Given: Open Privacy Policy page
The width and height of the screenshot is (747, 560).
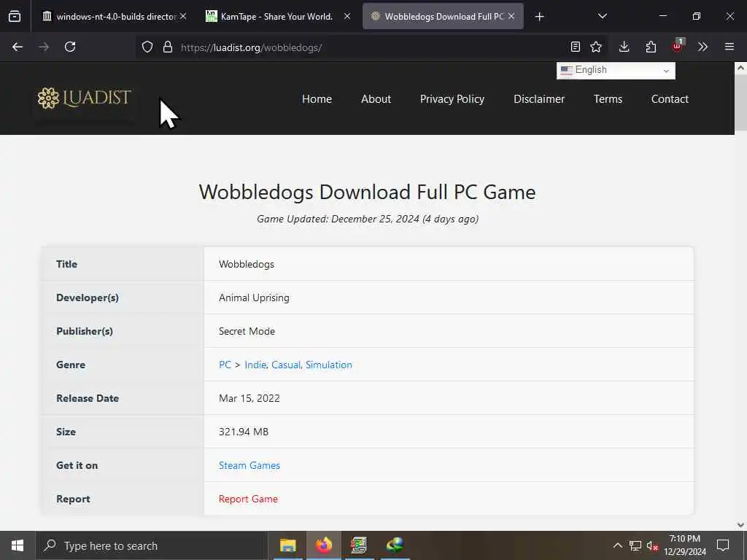Looking at the screenshot, I should [x=452, y=99].
